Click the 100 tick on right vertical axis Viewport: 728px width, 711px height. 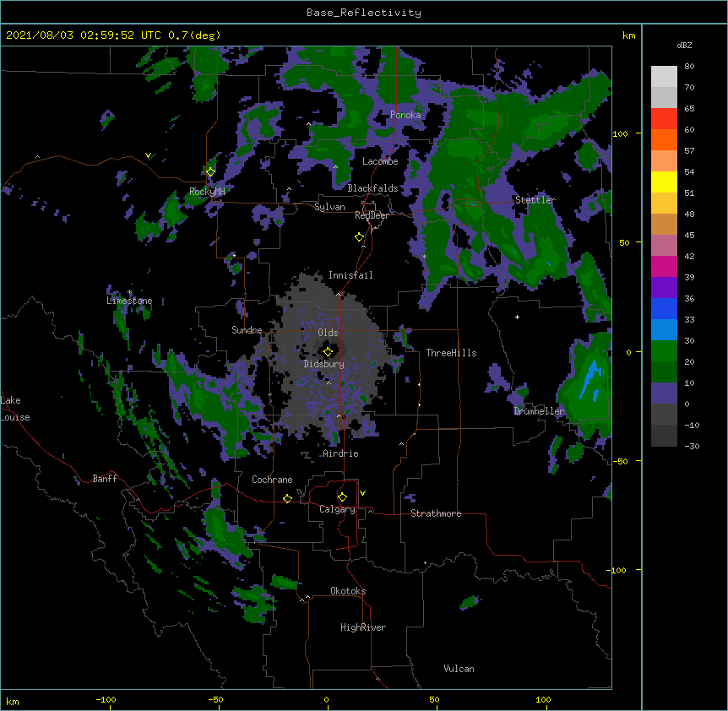[620, 133]
